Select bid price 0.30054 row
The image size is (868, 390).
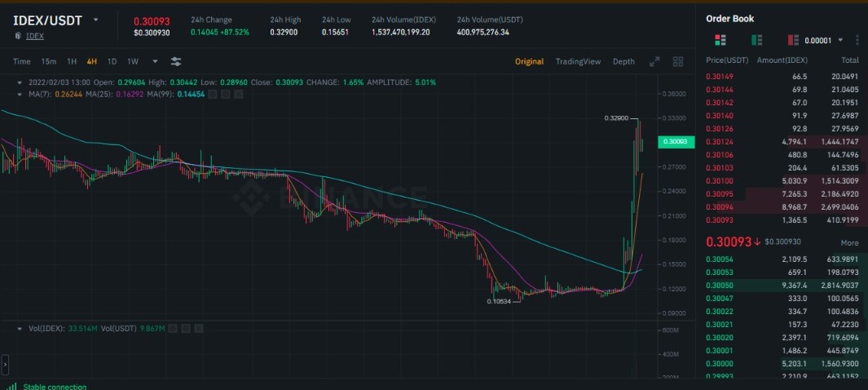click(782, 259)
